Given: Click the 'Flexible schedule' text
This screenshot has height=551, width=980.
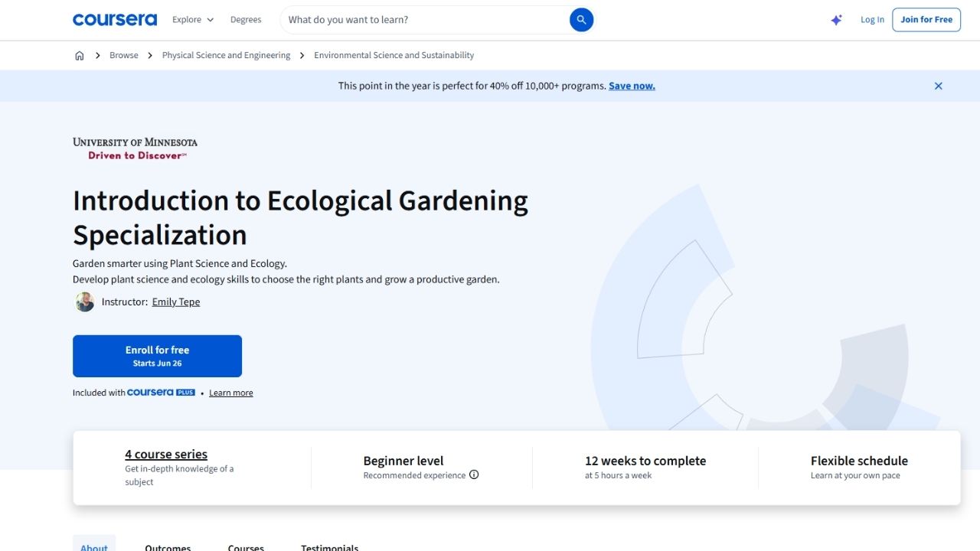Looking at the screenshot, I should [859, 461].
